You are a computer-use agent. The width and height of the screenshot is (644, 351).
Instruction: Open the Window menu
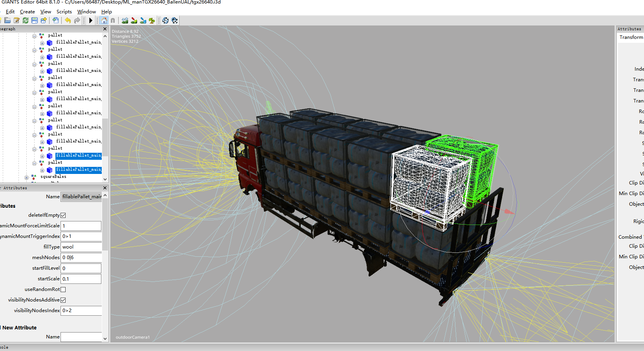[86, 12]
